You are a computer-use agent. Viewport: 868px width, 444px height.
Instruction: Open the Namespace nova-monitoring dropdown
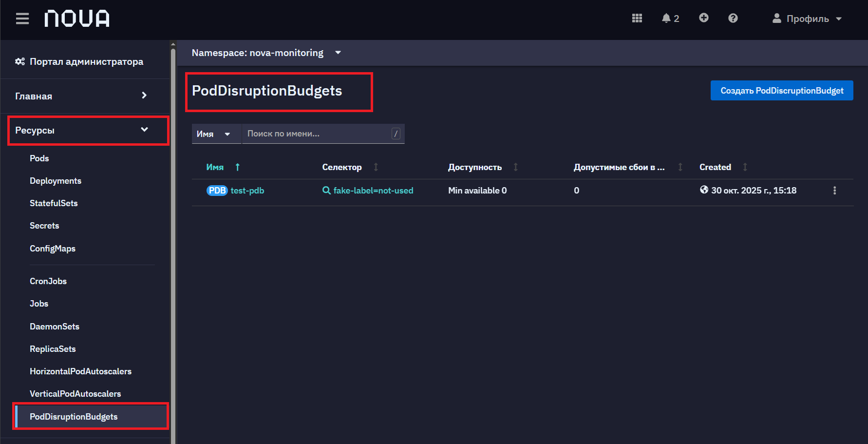click(266, 53)
